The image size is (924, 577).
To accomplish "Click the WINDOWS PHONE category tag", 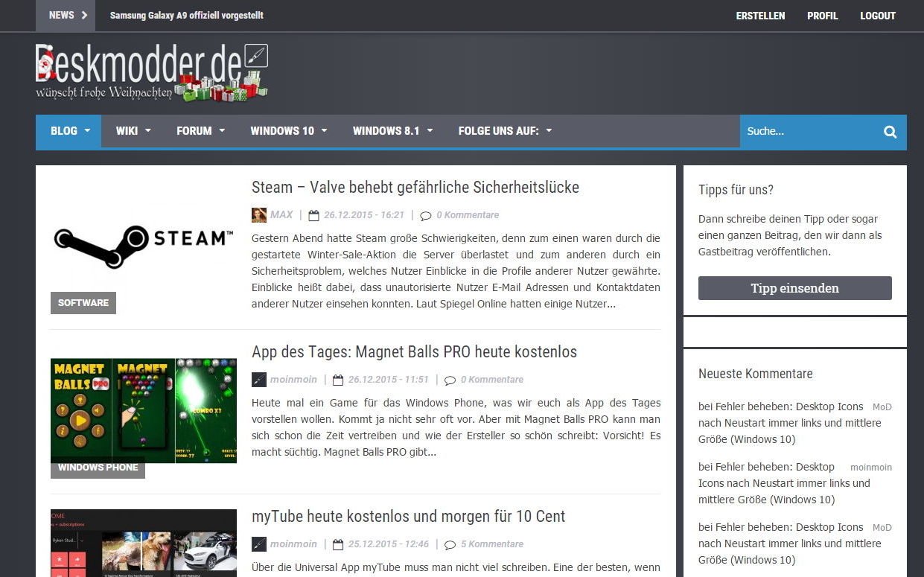I will [98, 468].
